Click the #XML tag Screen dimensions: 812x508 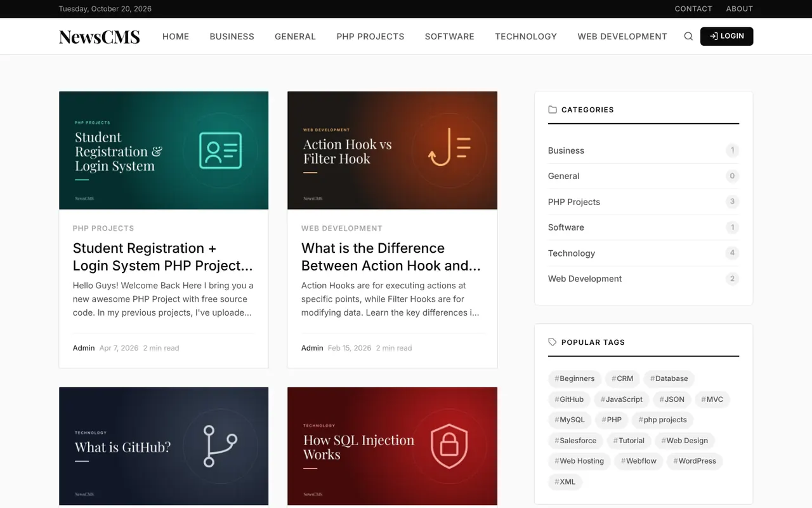565,482
